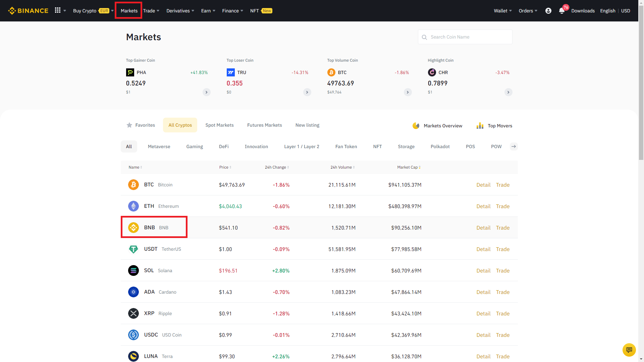644x362 pixels.
Task: Expand the Wallet dropdown menu
Action: tap(502, 11)
